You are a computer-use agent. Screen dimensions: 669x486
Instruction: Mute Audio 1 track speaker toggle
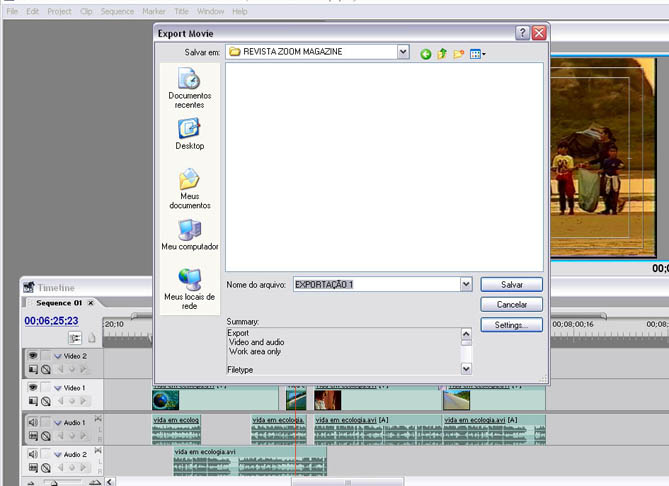point(32,422)
